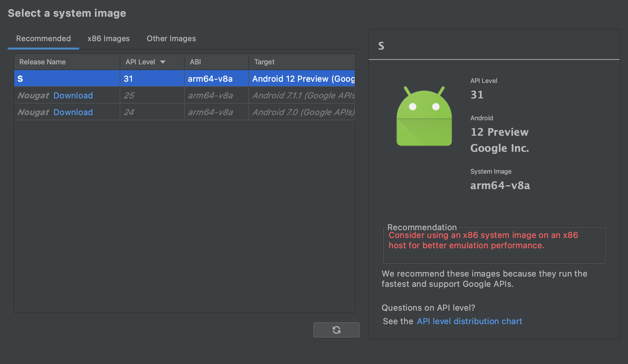Click the S heading in details panel
The width and height of the screenshot is (628, 364).
(x=381, y=46)
